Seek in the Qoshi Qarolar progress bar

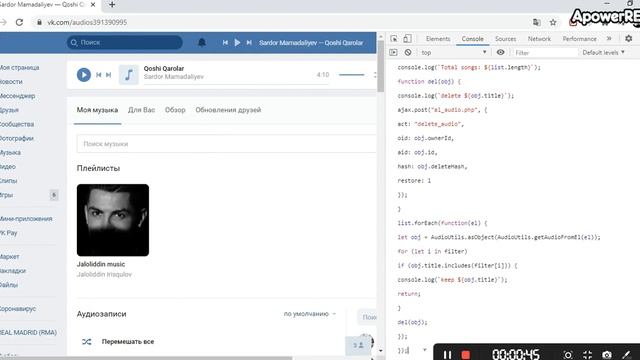pos(236,84)
